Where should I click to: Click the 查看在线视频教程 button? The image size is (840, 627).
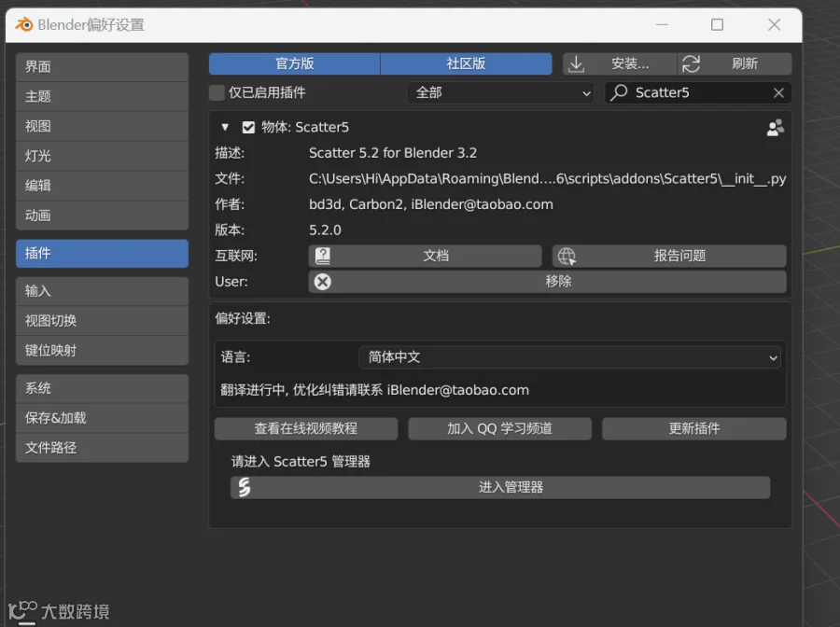point(306,428)
